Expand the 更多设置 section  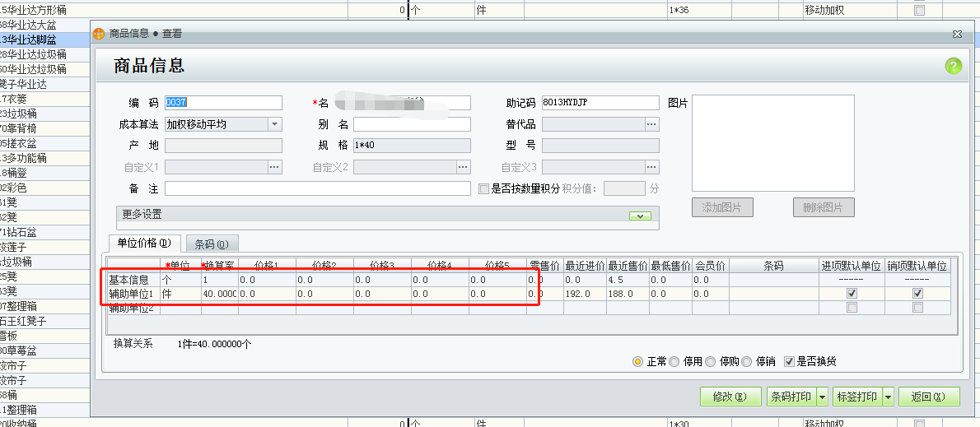[640, 216]
